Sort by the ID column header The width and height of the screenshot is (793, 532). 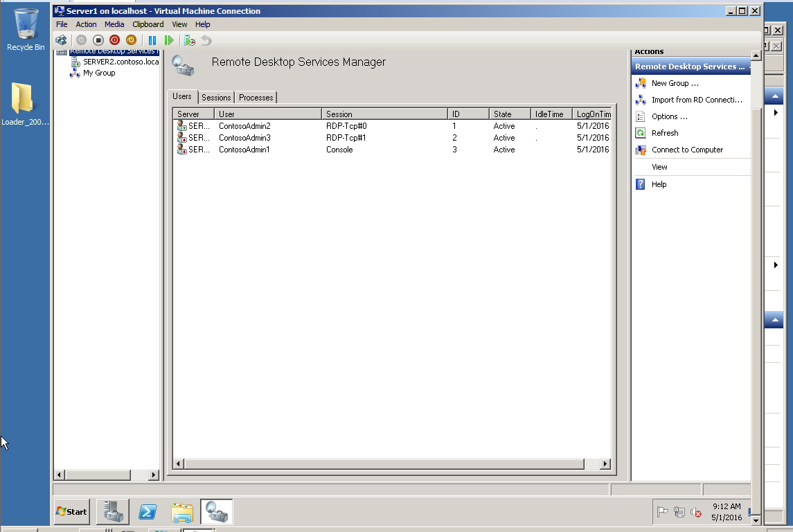(469, 114)
